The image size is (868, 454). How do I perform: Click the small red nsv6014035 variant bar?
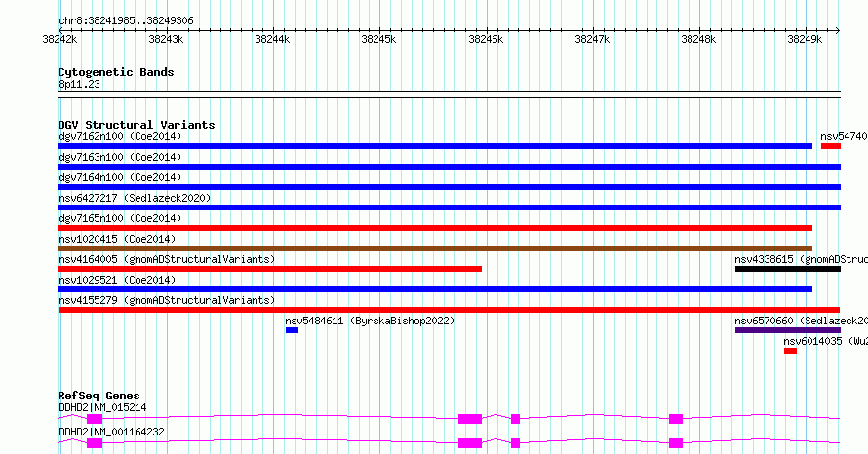(791, 351)
